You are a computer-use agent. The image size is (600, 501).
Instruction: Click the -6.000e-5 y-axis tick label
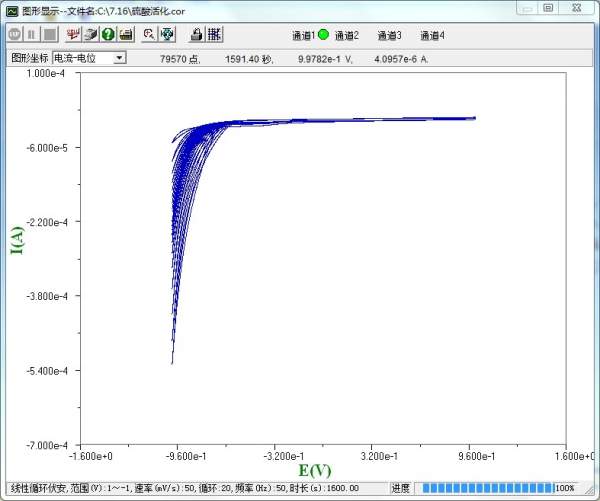(x=46, y=148)
